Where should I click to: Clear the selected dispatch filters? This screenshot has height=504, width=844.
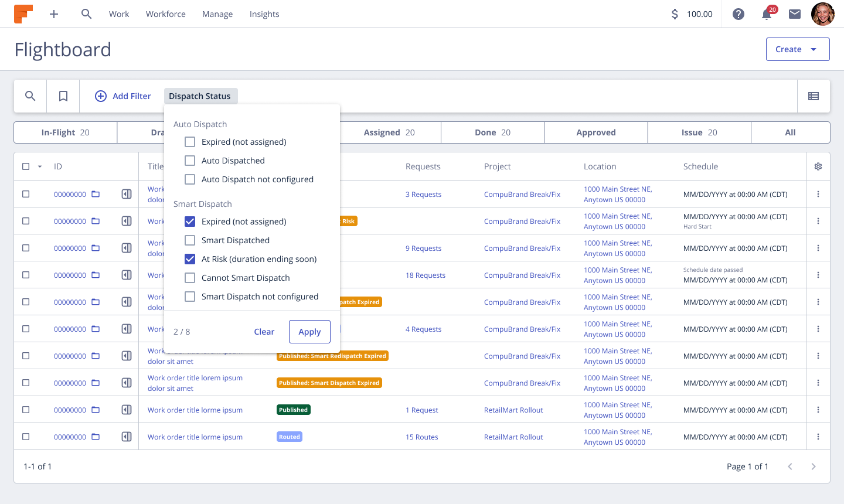click(264, 332)
